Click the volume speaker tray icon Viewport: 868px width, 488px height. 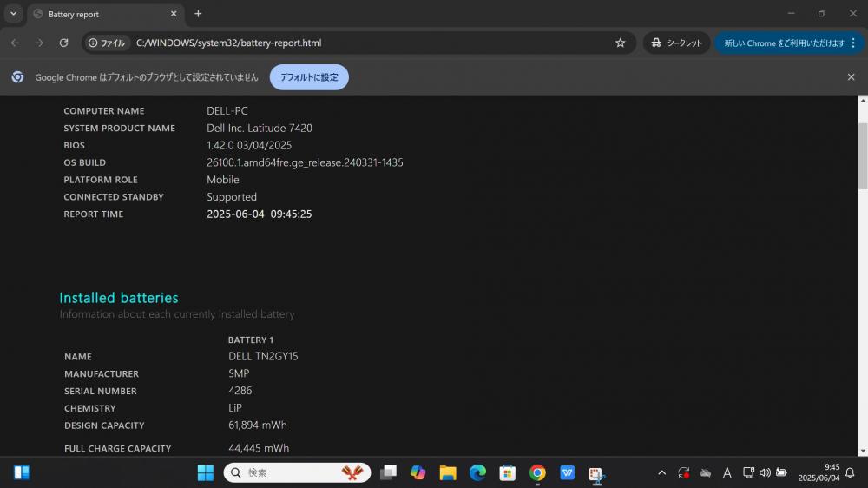765,472
